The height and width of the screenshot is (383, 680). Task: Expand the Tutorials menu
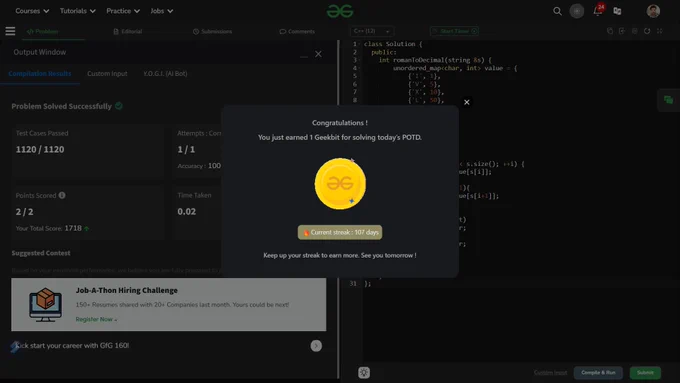[x=78, y=11]
